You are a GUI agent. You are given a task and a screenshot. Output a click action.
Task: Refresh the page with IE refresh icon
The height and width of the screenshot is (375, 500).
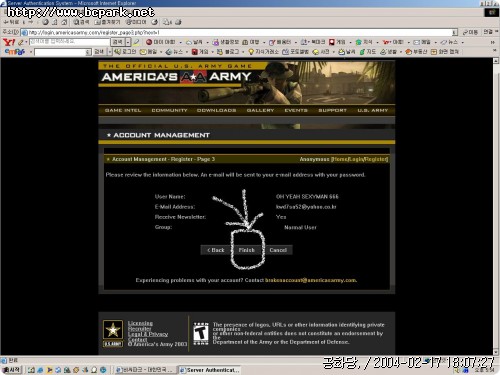point(55,22)
